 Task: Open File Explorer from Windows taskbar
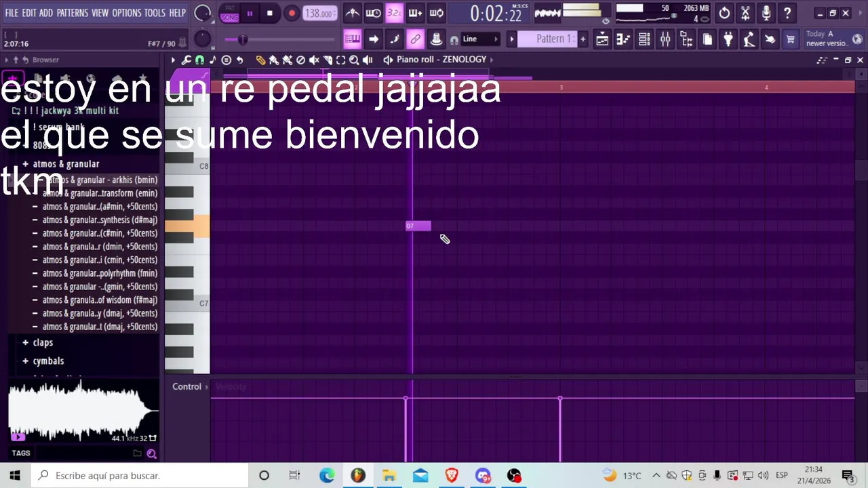point(389,476)
